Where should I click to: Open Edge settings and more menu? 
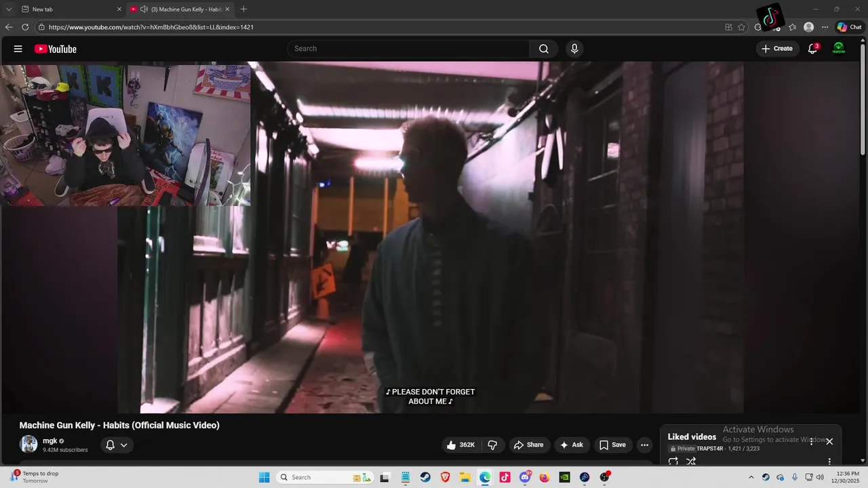[825, 27]
